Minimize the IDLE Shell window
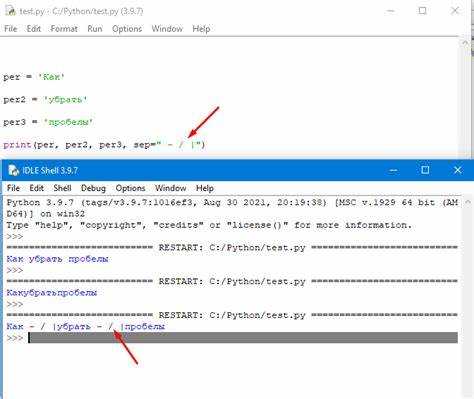 coord(393,170)
